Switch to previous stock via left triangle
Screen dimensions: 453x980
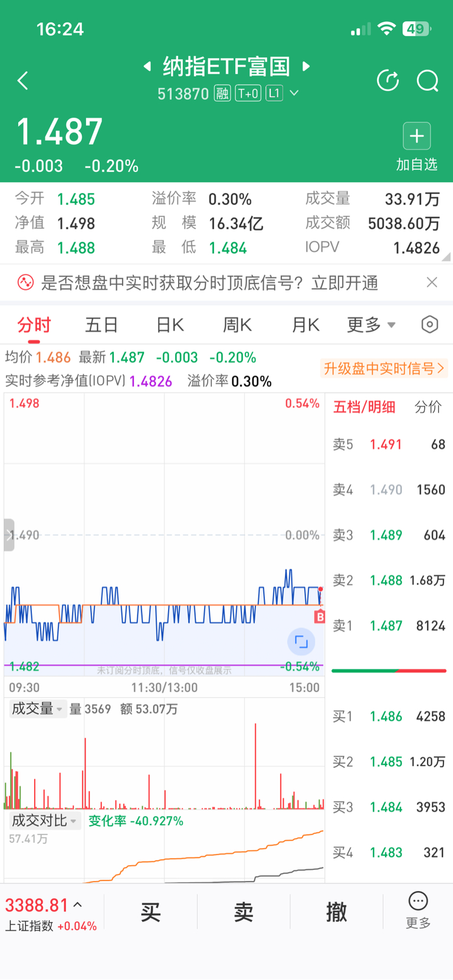(147, 66)
